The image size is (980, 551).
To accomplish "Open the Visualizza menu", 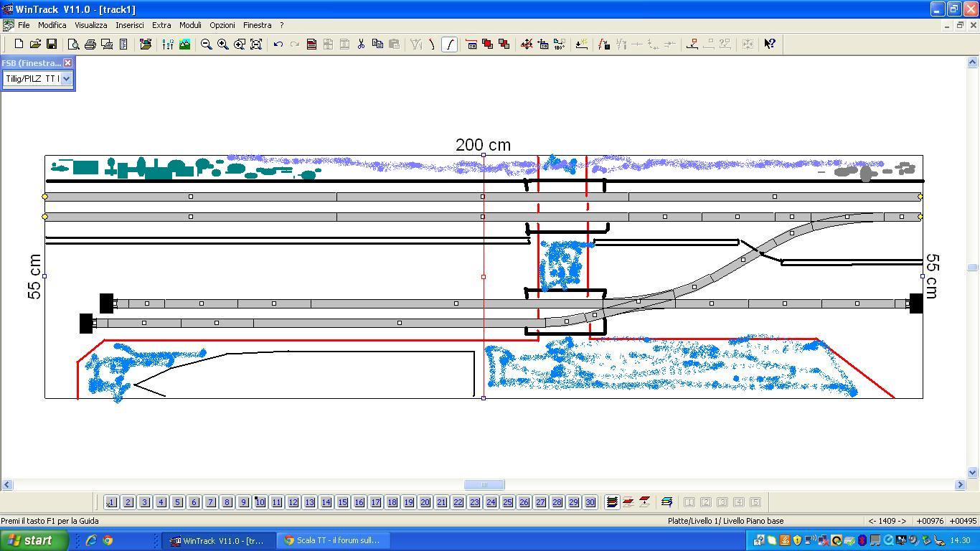I will 91,25.
